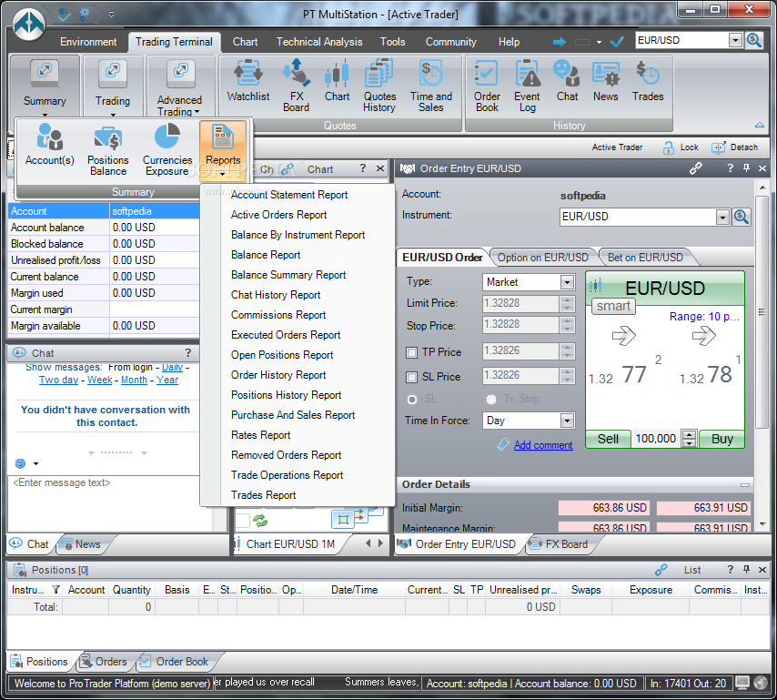The image size is (777, 700).
Task: Click the link icon in the Order Entry header
Action: point(695,168)
